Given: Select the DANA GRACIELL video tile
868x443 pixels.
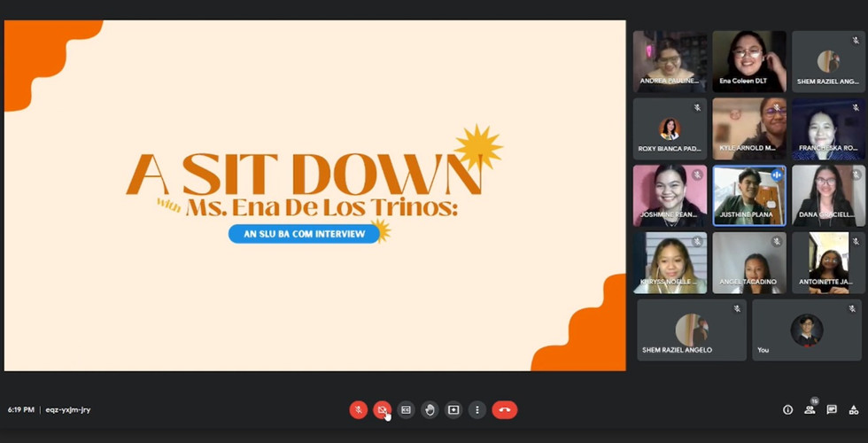Looking at the screenshot, I should coord(828,196).
